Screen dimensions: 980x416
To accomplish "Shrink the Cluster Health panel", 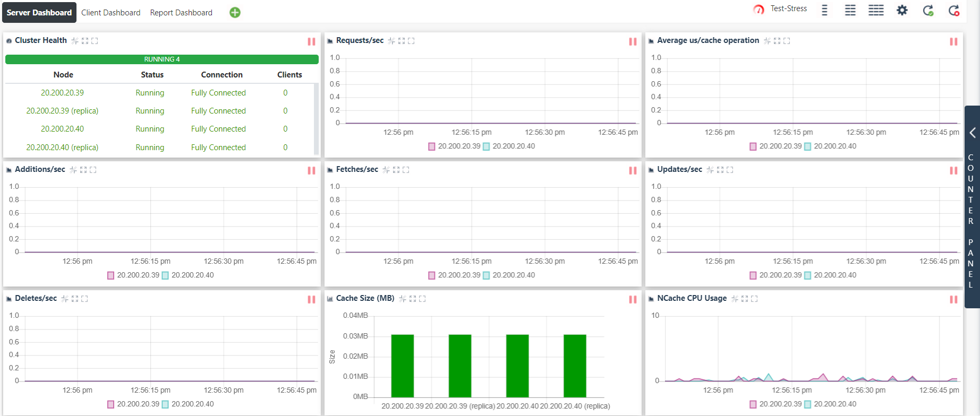I will click(75, 41).
